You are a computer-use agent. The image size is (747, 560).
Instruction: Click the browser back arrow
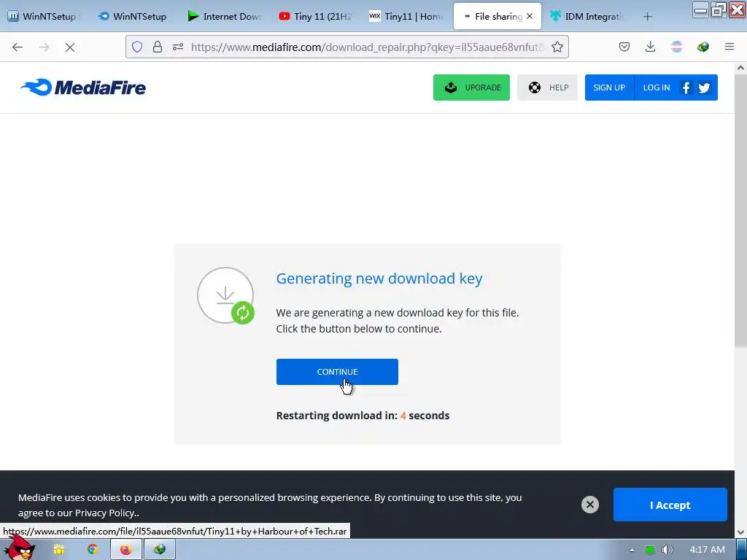pyautogui.click(x=18, y=47)
